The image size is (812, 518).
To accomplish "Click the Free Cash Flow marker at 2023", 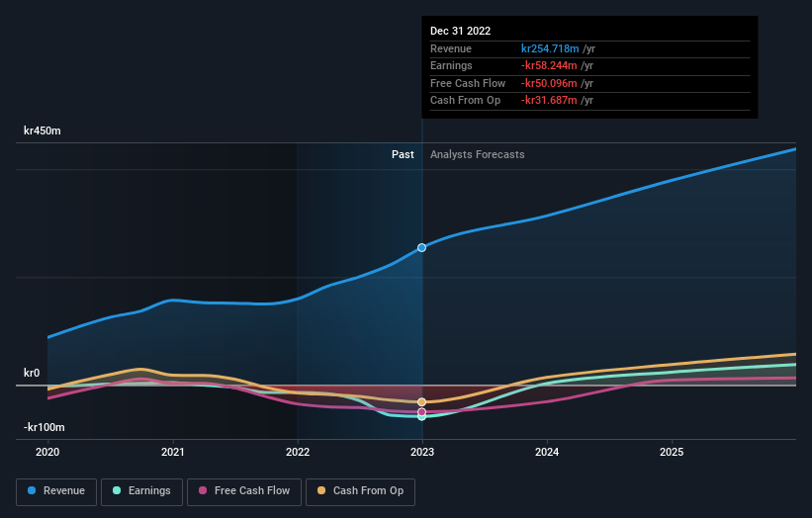I will click(x=422, y=412).
